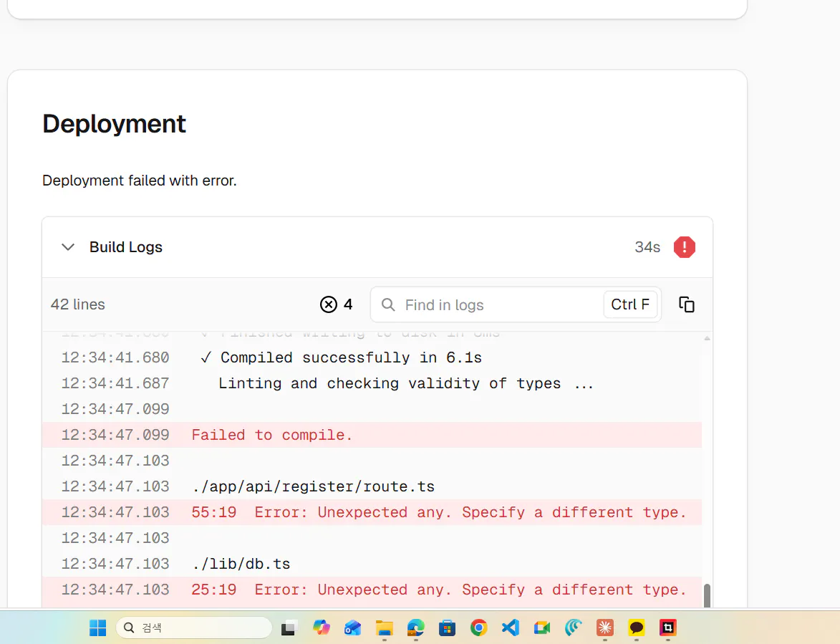This screenshot has height=644, width=840.
Task: Click the ./lib/db.ts log line
Action: [x=241, y=564]
